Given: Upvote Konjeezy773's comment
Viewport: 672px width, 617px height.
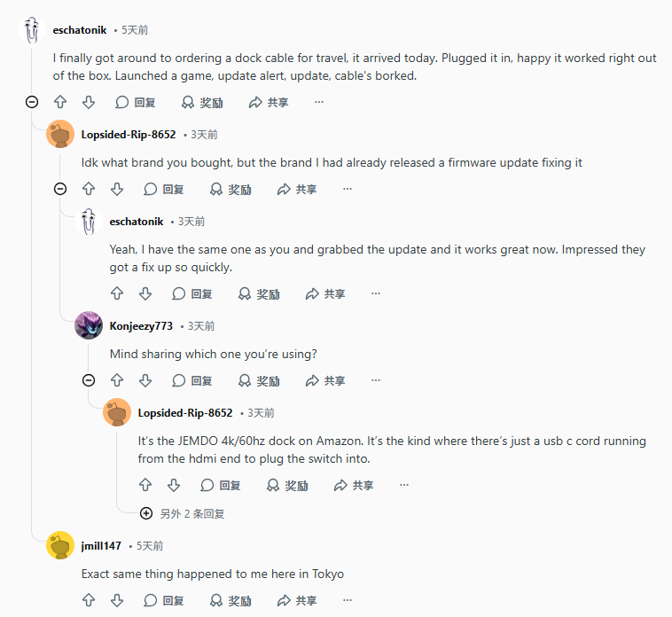Looking at the screenshot, I should pyautogui.click(x=117, y=381).
